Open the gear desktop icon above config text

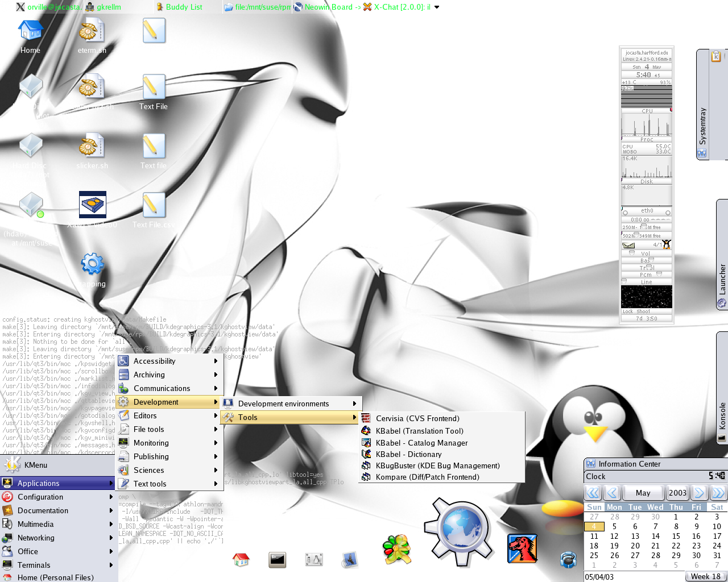pos(93,264)
